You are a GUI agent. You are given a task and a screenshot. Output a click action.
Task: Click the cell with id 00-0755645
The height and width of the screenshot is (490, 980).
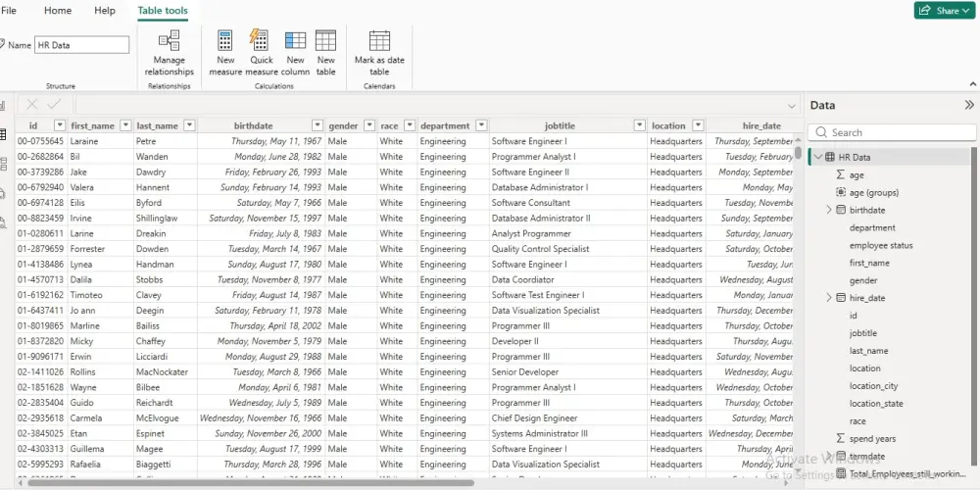(x=40, y=141)
